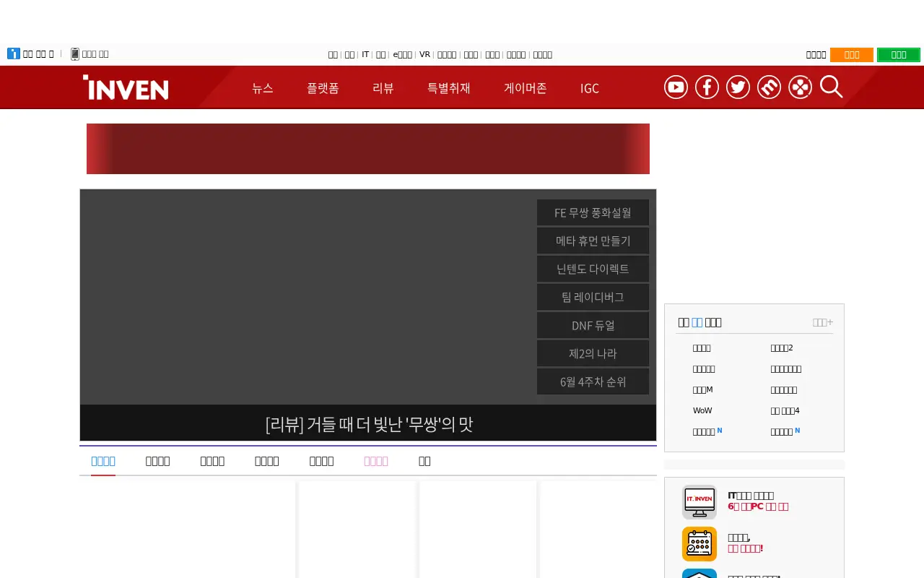The width and height of the screenshot is (924, 578).
Task: Click the red banner advertisement
Action: (368, 149)
